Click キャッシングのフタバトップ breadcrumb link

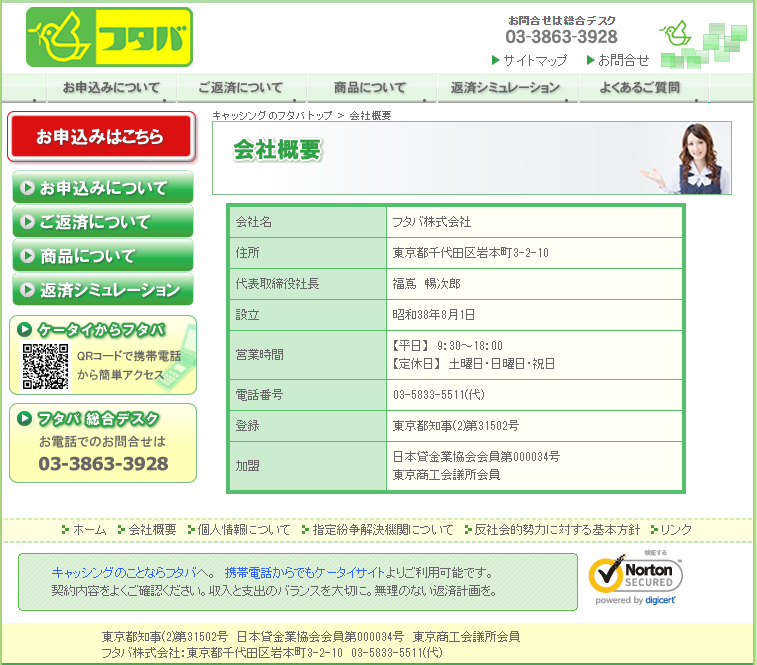click(272, 115)
